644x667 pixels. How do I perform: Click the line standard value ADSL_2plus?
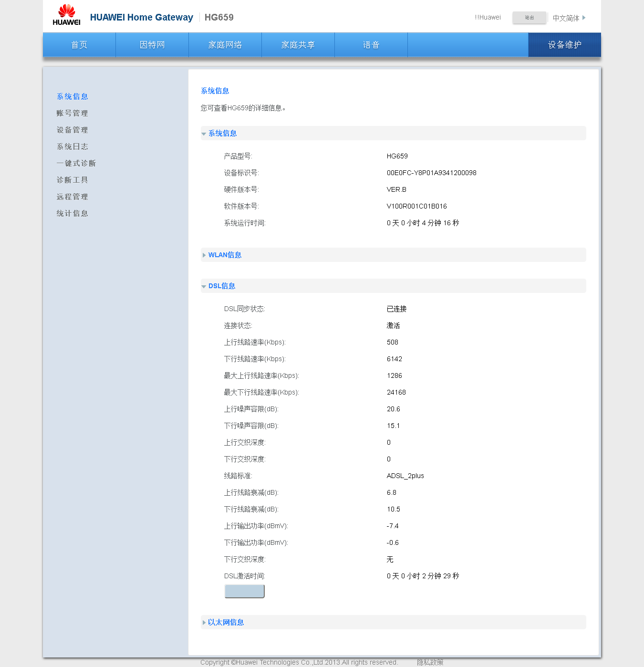tap(405, 476)
